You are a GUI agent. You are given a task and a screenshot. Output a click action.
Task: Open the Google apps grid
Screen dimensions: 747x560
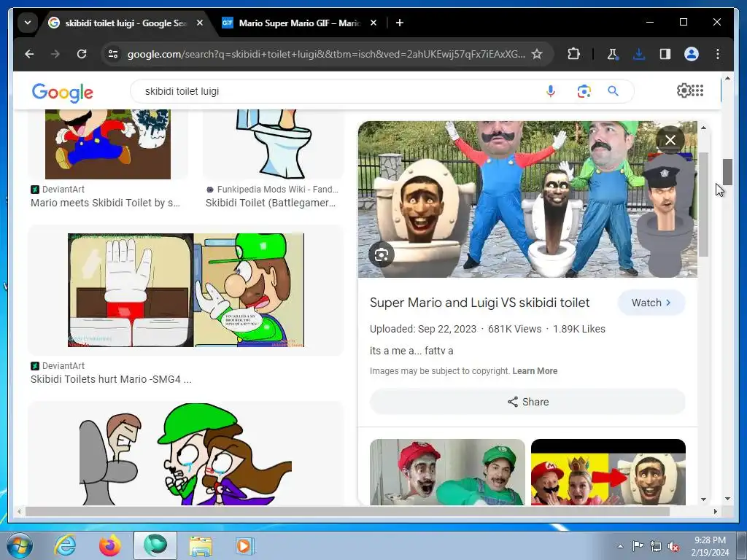[x=697, y=90]
